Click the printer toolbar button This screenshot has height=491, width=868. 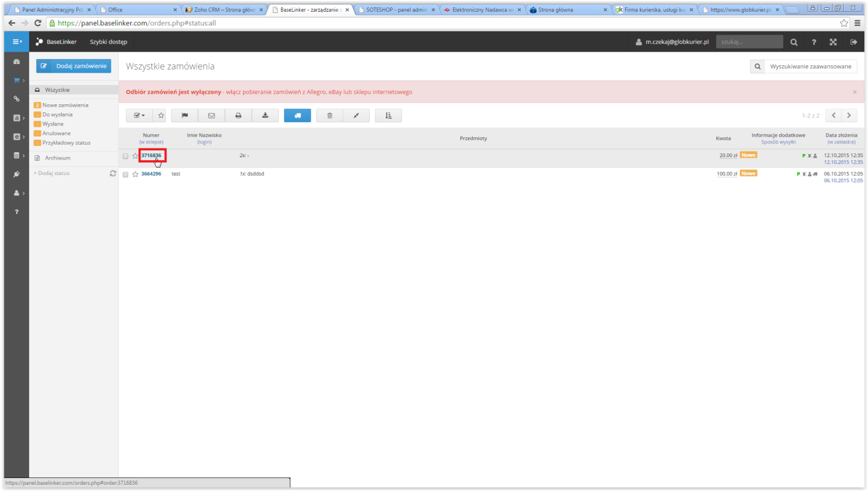click(x=238, y=115)
